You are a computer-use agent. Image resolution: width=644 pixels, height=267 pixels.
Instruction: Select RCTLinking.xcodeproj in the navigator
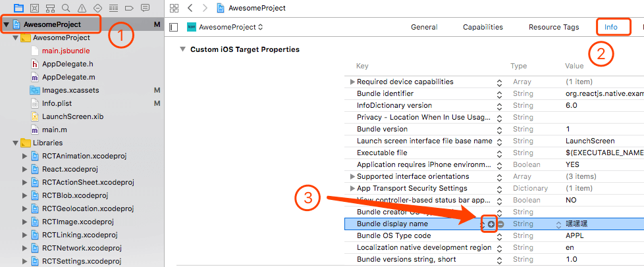pos(80,235)
